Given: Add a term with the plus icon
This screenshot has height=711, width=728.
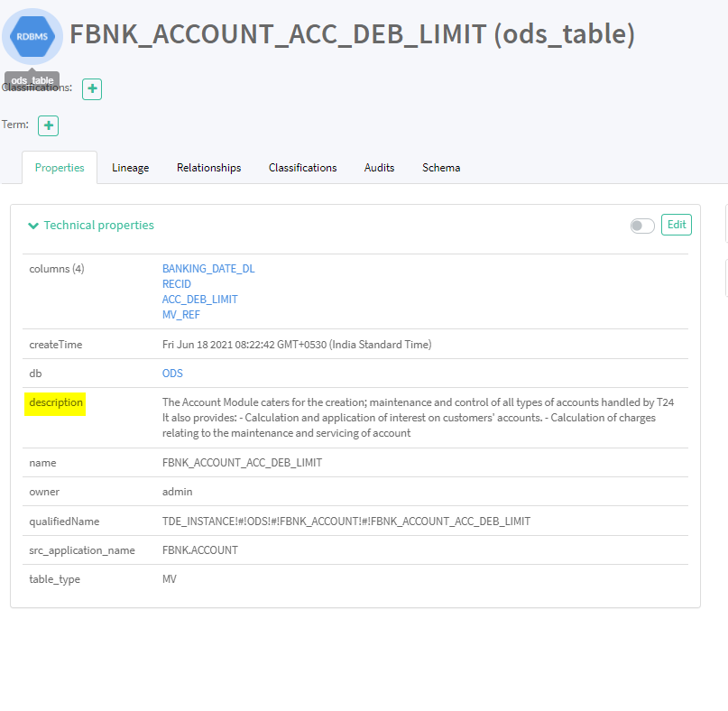Looking at the screenshot, I should click(x=49, y=125).
